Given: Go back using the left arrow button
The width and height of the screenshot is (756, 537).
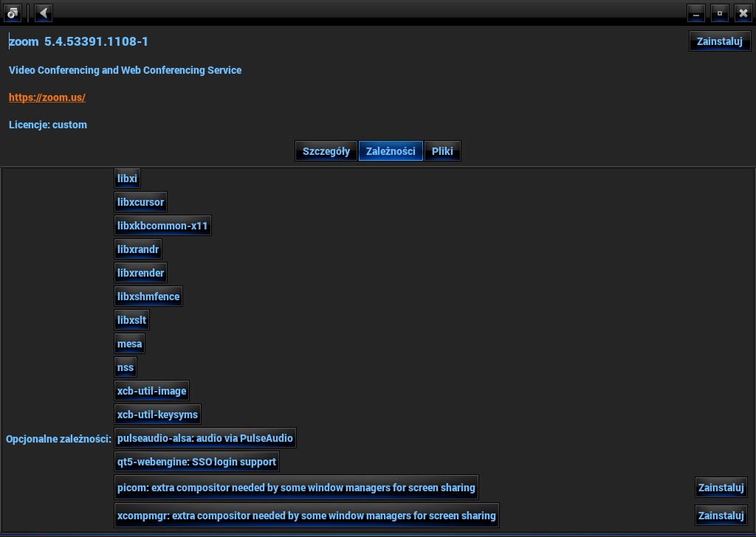Looking at the screenshot, I should (x=44, y=13).
